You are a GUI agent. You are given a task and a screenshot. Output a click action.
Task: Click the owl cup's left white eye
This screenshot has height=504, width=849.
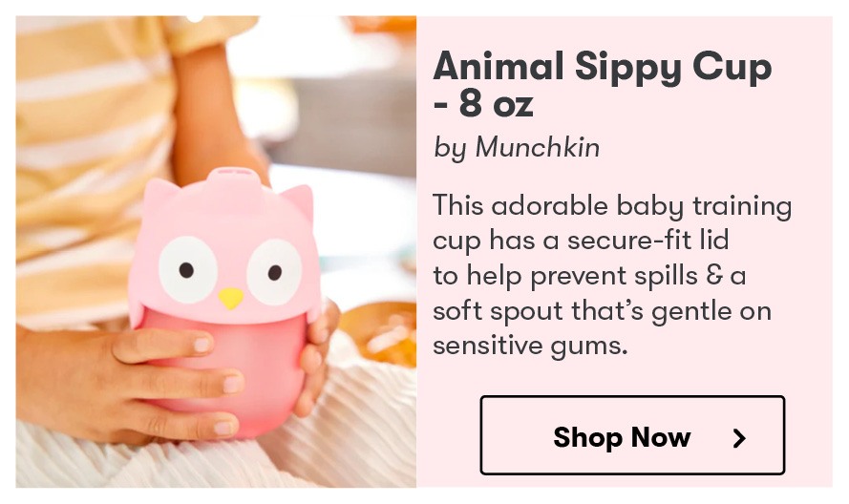(x=188, y=269)
